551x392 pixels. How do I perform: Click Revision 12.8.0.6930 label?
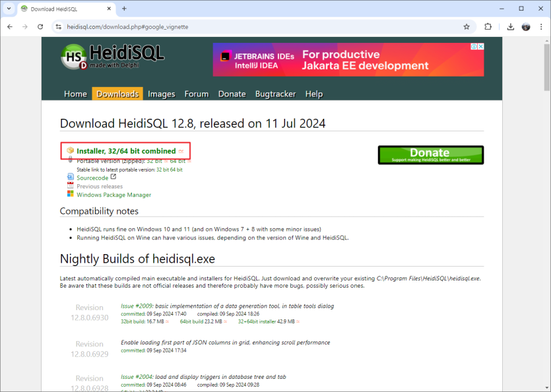(90, 313)
